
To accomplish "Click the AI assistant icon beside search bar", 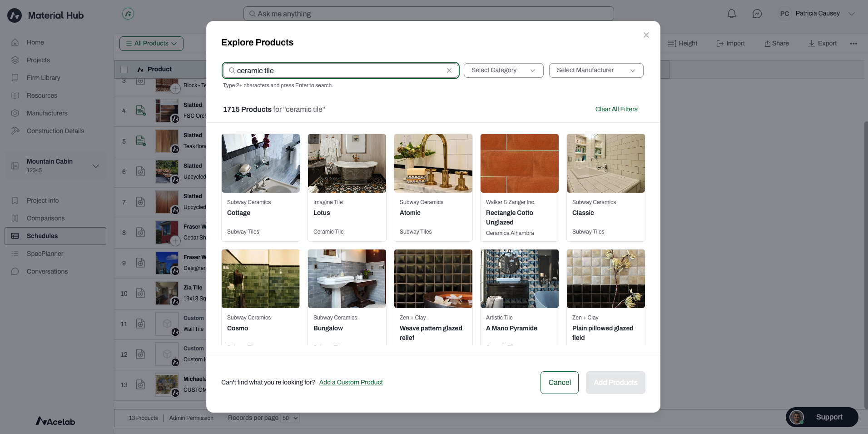I will (128, 14).
